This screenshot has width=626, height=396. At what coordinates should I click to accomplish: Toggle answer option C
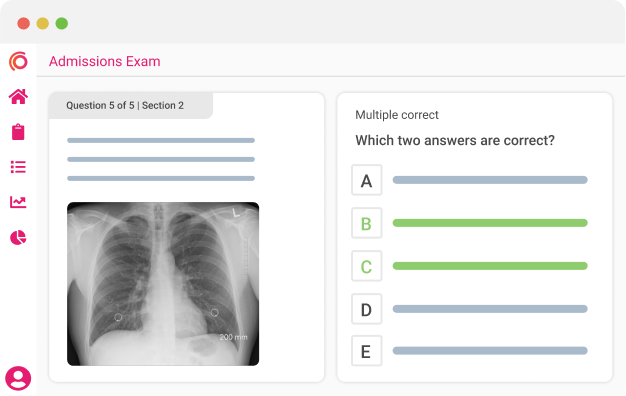pos(366,266)
